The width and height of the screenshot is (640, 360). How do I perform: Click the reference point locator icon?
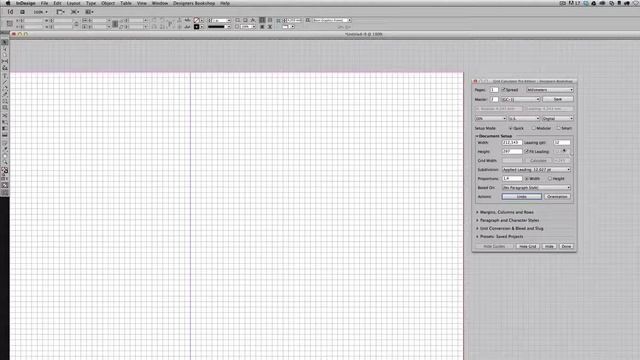[10, 24]
